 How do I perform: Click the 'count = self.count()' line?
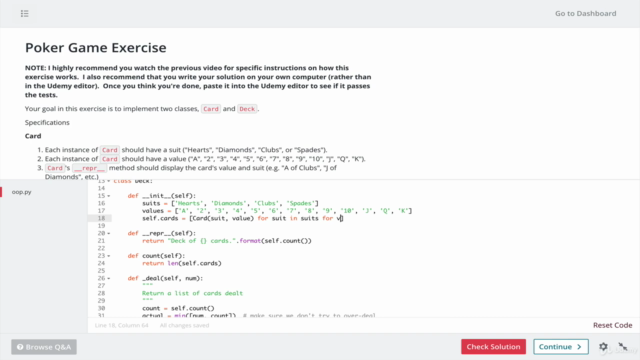pyautogui.click(x=178, y=308)
